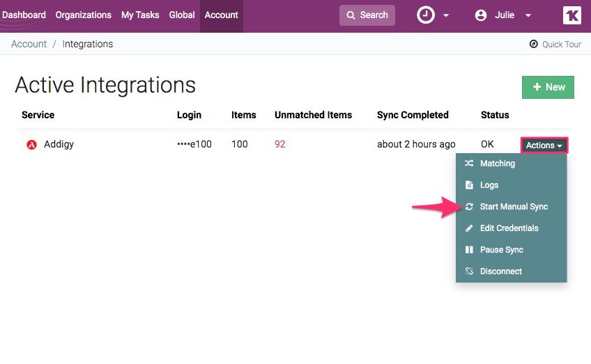Go to Organizations in the top nav
The width and height of the screenshot is (591, 364).
point(84,15)
